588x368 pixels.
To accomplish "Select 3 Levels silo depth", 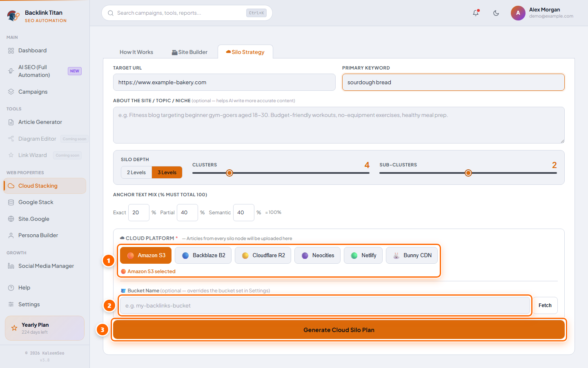I will click(167, 173).
